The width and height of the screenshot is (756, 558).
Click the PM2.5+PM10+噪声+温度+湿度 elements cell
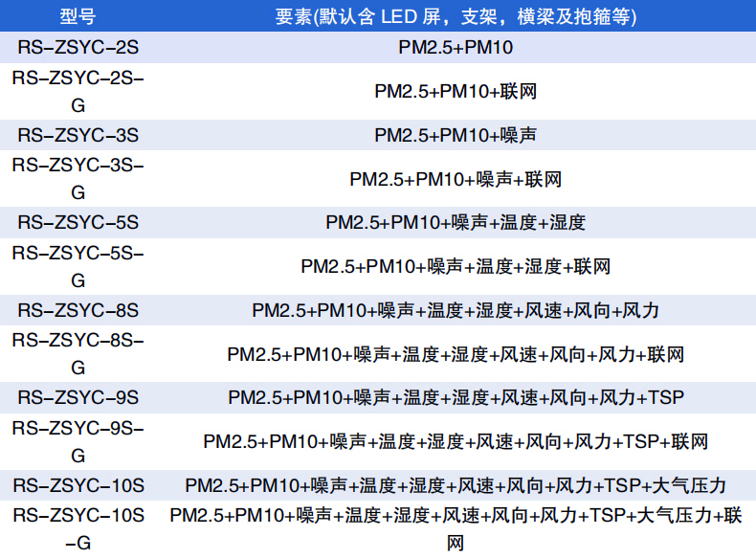click(x=456, y=223)
